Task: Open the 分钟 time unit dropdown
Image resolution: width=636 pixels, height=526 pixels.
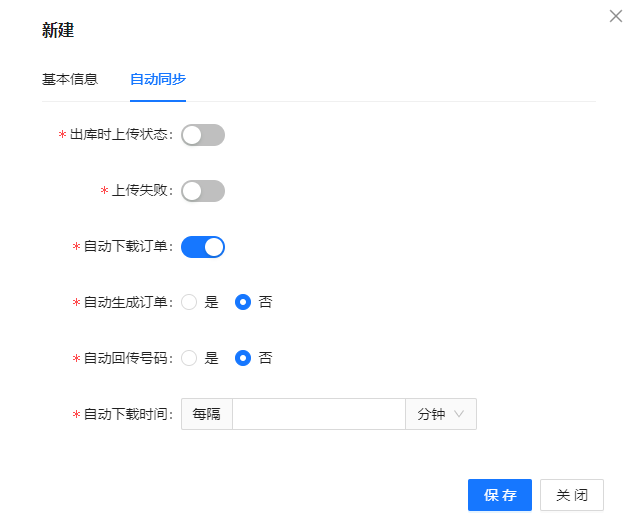Action: pyautogui.click(x=441, y=414)
